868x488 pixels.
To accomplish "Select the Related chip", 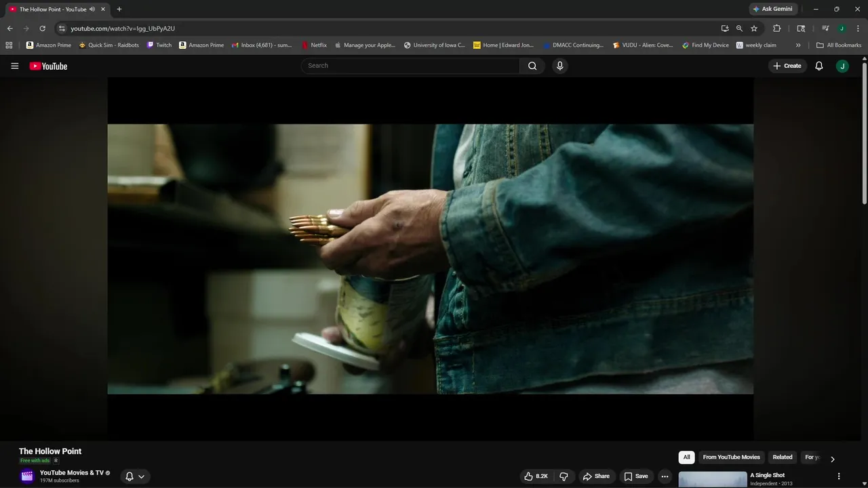I will tap(783, 457).
